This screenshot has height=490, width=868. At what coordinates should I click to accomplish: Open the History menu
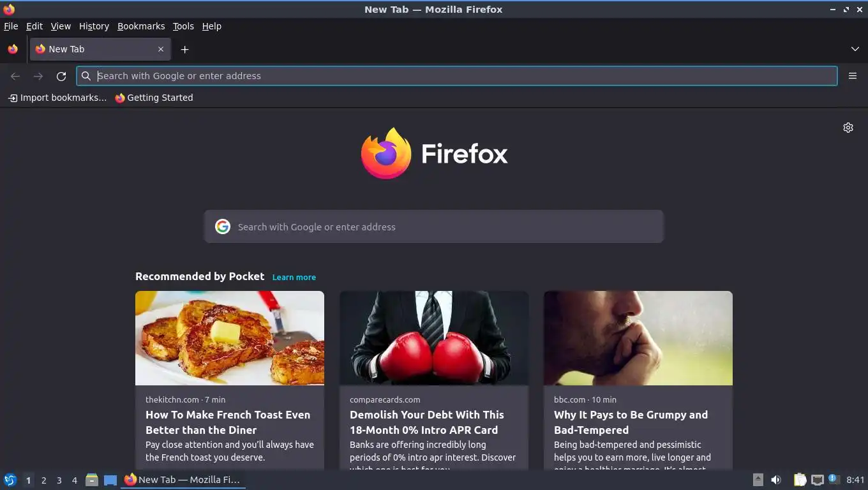coord(94,26)
